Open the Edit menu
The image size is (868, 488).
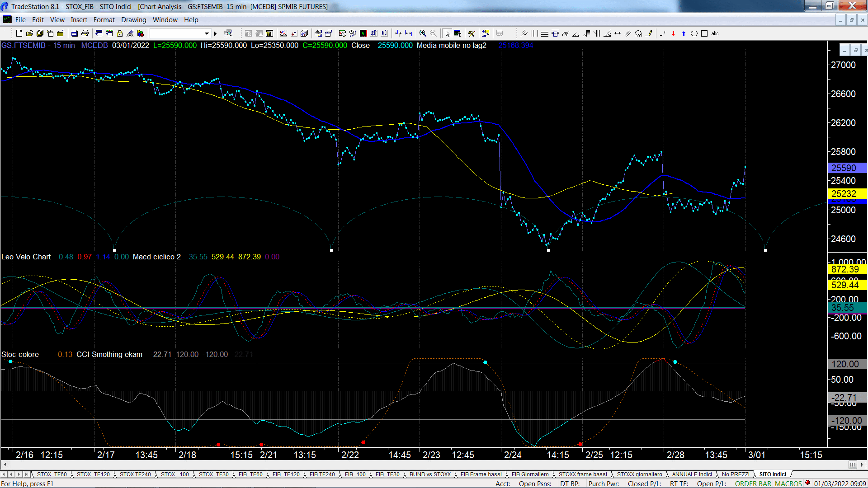pos(38,20)
